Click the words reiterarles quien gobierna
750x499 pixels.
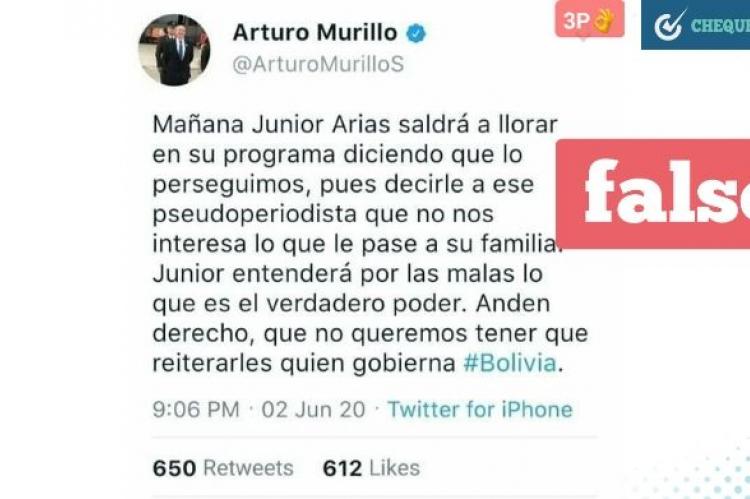pos(304,364)
